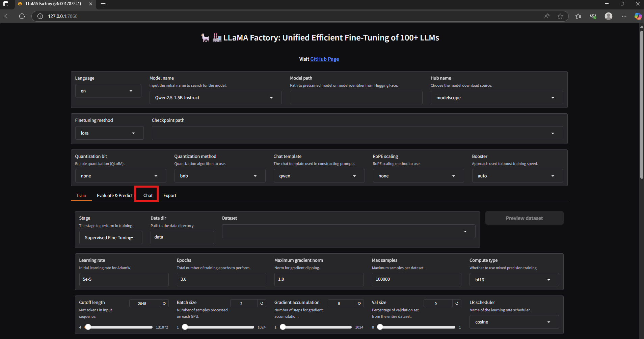
Task: Adjust the Gradient accumulation slider
Action: [x=316, y=327]
